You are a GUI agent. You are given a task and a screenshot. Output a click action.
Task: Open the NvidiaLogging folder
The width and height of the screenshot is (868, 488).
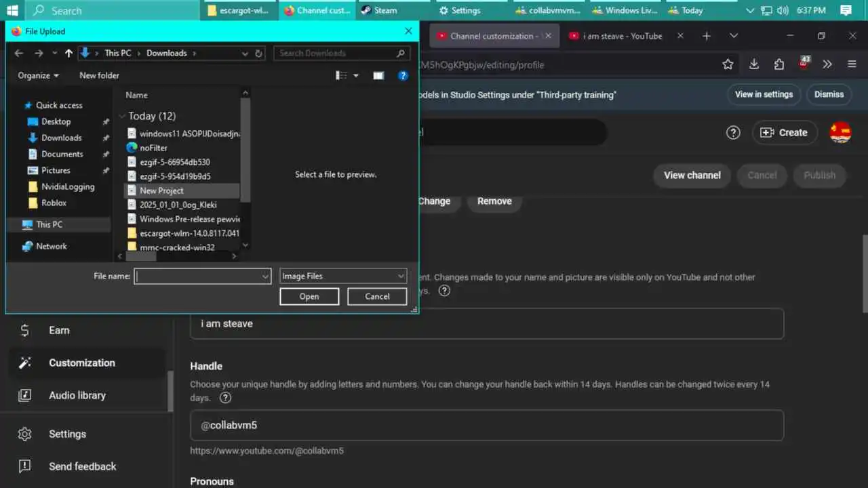click(68, 186)
